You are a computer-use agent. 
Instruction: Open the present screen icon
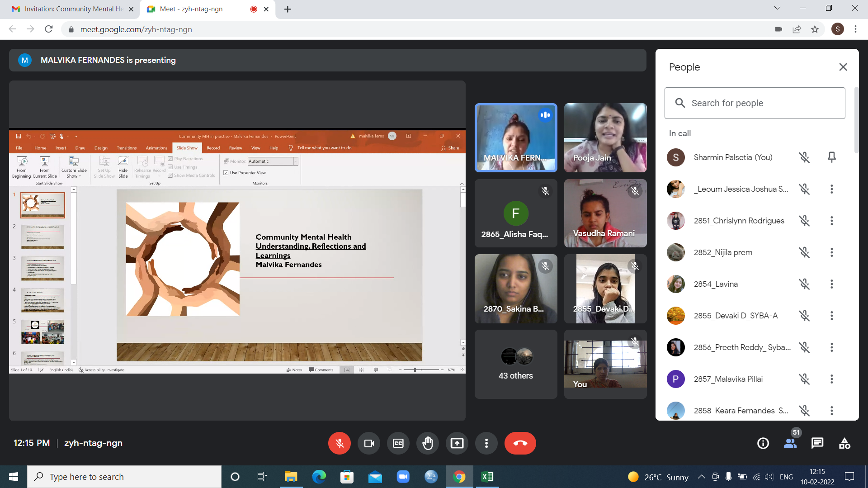[x=457, y=443]
